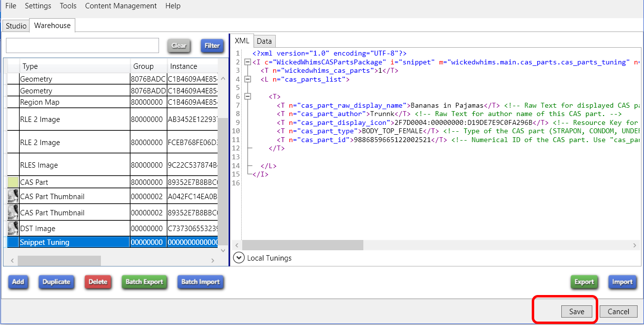
Task: Select the RLE 2 Image row with instance FCEB768
Action: 112,142
